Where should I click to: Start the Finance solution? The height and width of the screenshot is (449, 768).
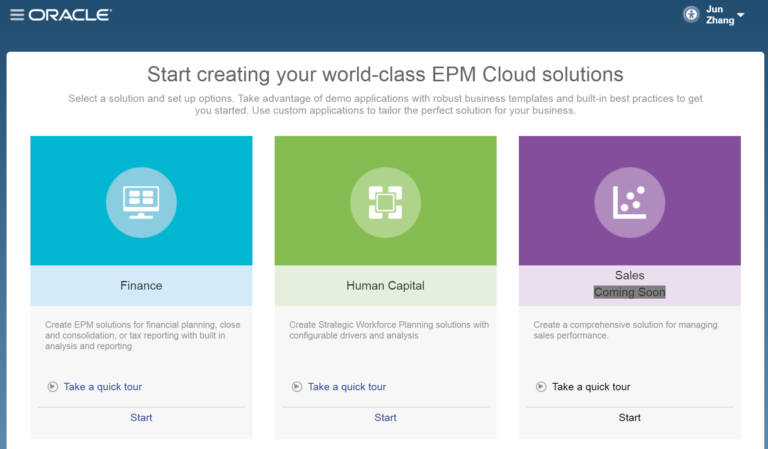pos(141,418)
